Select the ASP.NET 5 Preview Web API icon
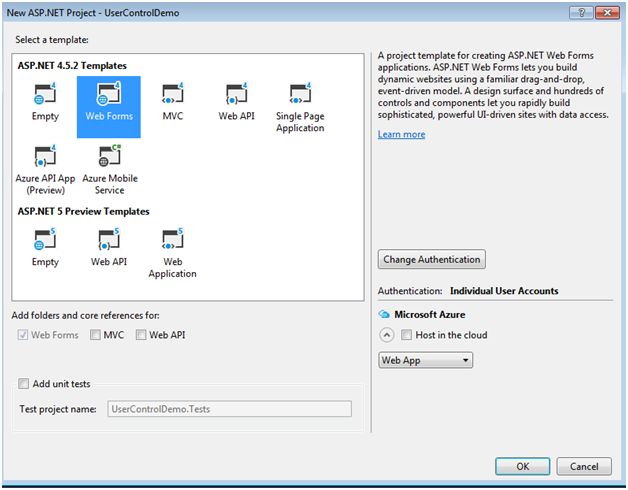 (x=109, y=239)
